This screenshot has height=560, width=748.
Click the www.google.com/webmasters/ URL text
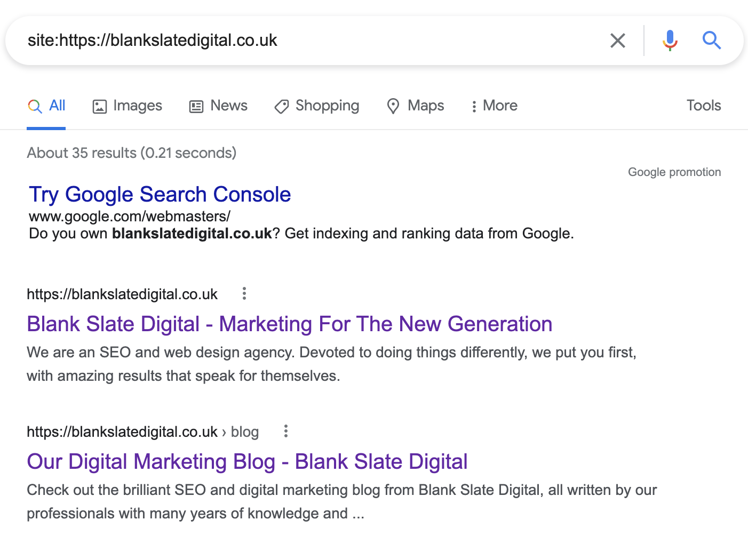130,217
